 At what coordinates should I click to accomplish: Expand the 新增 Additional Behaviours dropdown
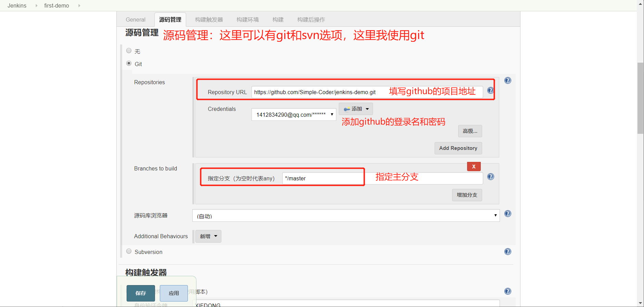(x=208, y=236)
